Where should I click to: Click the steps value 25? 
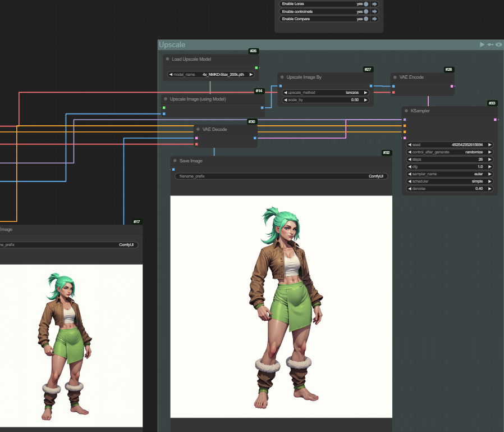pyautogui.click(x=480, y=160)
